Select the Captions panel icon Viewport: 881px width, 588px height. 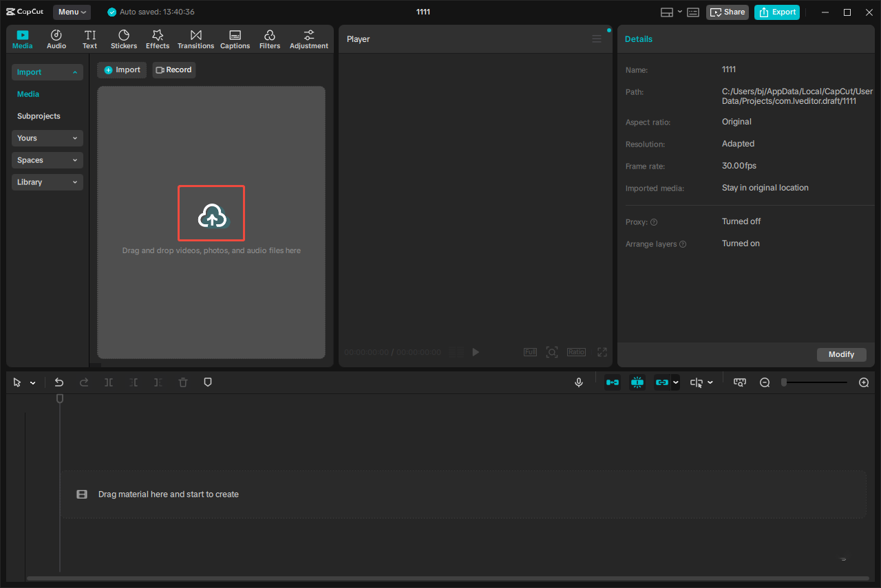[235, 39]
